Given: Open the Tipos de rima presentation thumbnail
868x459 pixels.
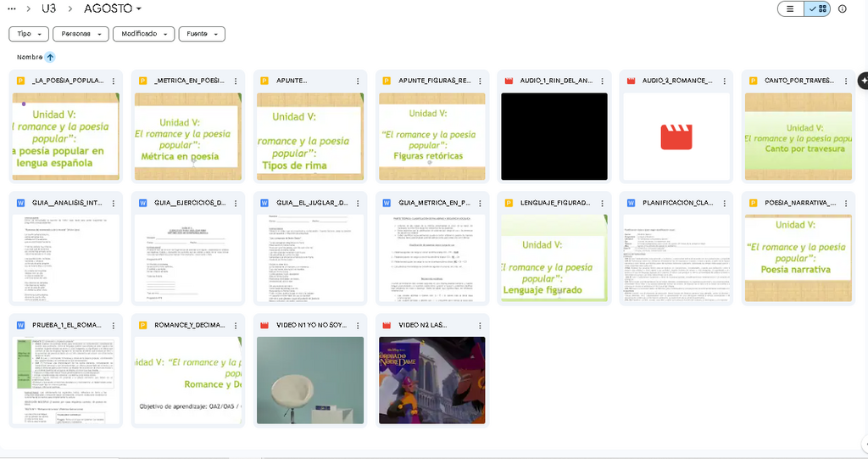Looking at the screenshot, I should coord(310,137).
